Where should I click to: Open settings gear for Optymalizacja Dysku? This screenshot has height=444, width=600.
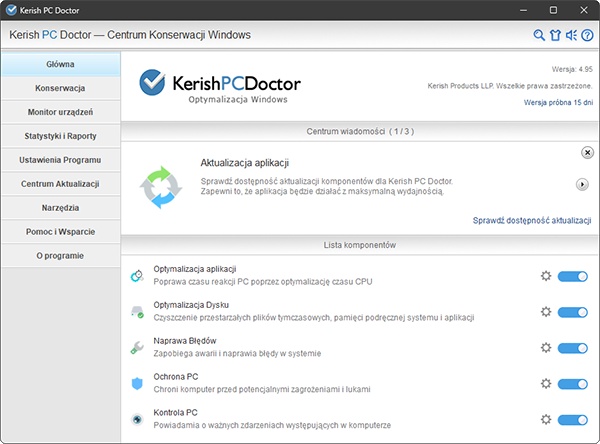tap(546, 312)
